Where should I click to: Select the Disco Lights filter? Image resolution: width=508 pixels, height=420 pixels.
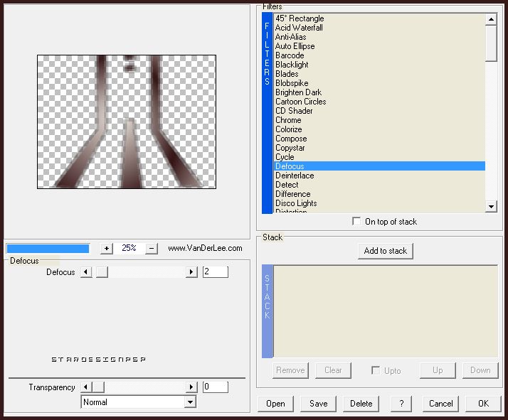(379, 203)
